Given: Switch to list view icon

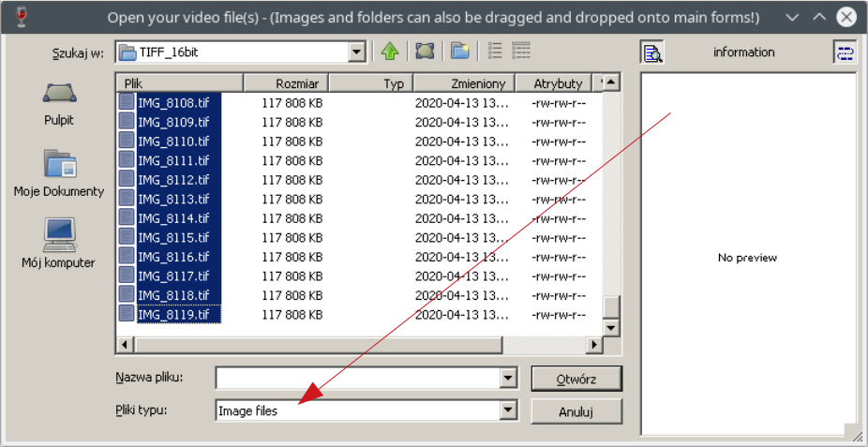Looking at the screenshot, I should [494, 51].
